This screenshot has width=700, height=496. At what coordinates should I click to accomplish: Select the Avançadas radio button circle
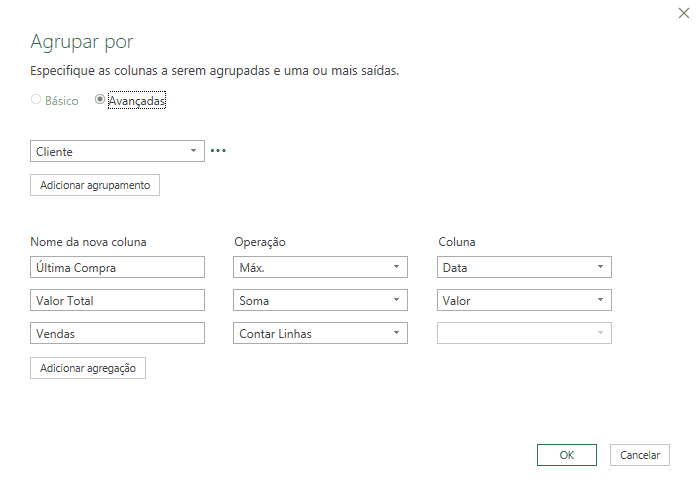[100, 99]
